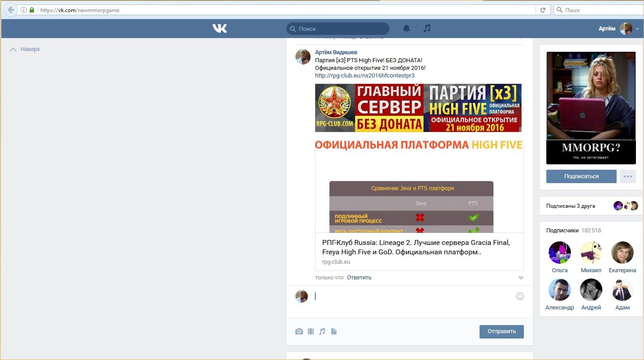
Task: Click the VK header search field
Action: click(338, 29)
